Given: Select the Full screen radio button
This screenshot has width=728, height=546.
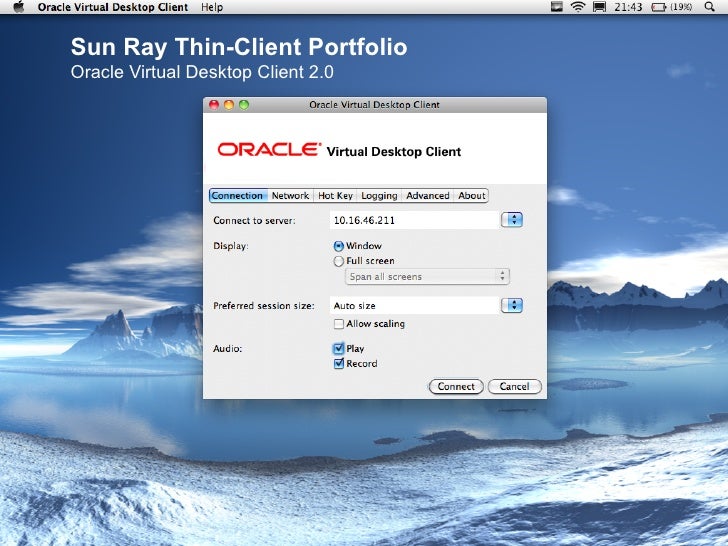Looking at the screenshot, I should [338, 261].
